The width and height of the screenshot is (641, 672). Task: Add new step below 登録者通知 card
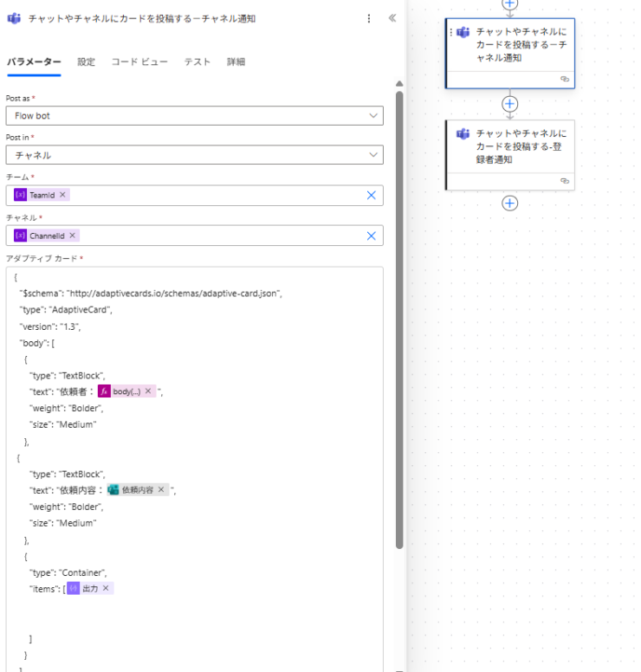[510, 203]
